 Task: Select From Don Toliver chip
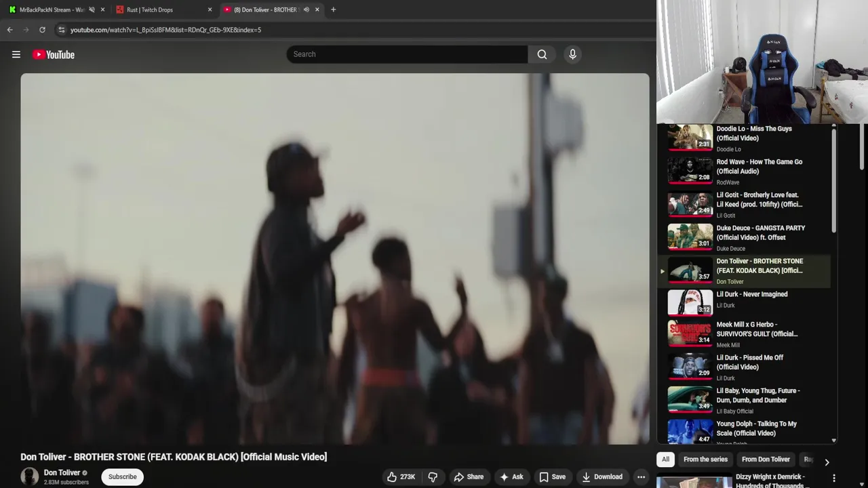(766, 460)
